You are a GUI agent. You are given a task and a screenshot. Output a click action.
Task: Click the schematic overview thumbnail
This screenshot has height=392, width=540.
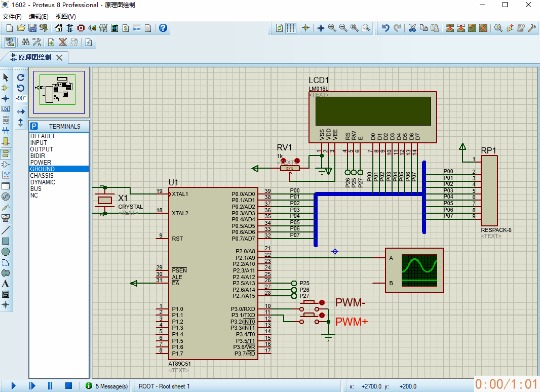pos(59,92)
